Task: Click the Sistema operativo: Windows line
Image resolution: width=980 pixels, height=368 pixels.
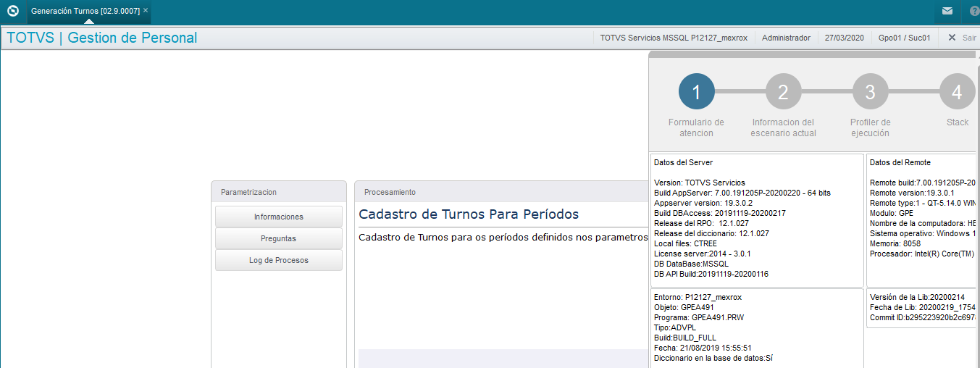Action: [923, 233]
